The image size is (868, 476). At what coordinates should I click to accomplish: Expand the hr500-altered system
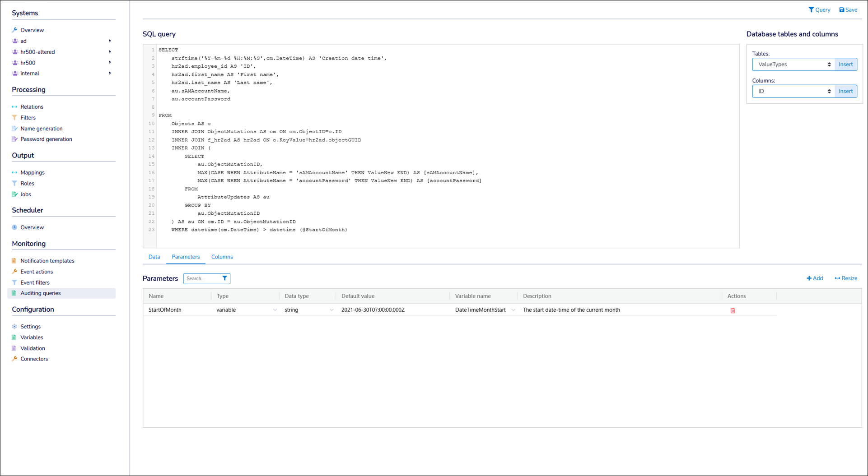click(x=110, y=52)
